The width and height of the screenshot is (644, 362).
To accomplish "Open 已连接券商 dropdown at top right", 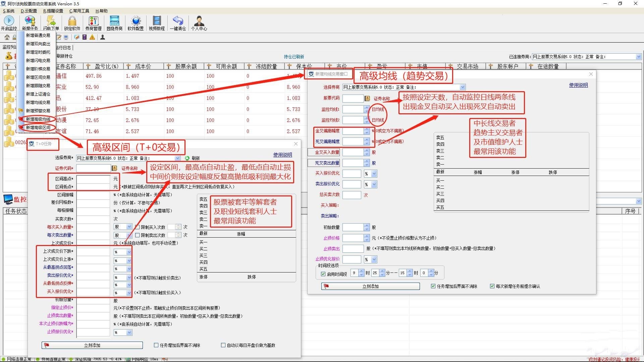I will tap(639, 57).
